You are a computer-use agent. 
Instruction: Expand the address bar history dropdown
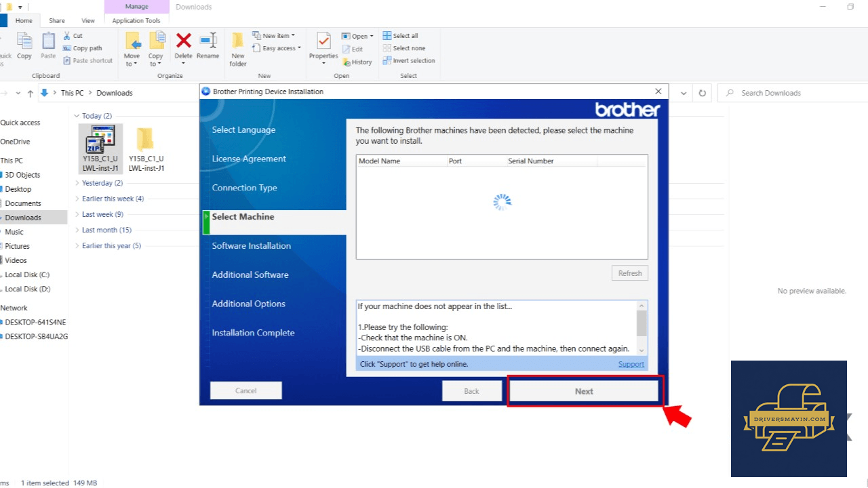[684, 93]
